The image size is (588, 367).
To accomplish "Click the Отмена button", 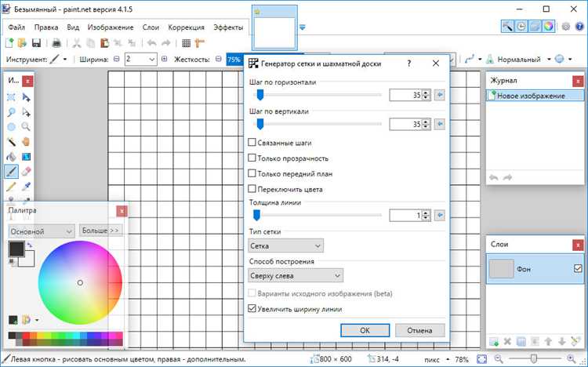I will (x=419, y=330).
